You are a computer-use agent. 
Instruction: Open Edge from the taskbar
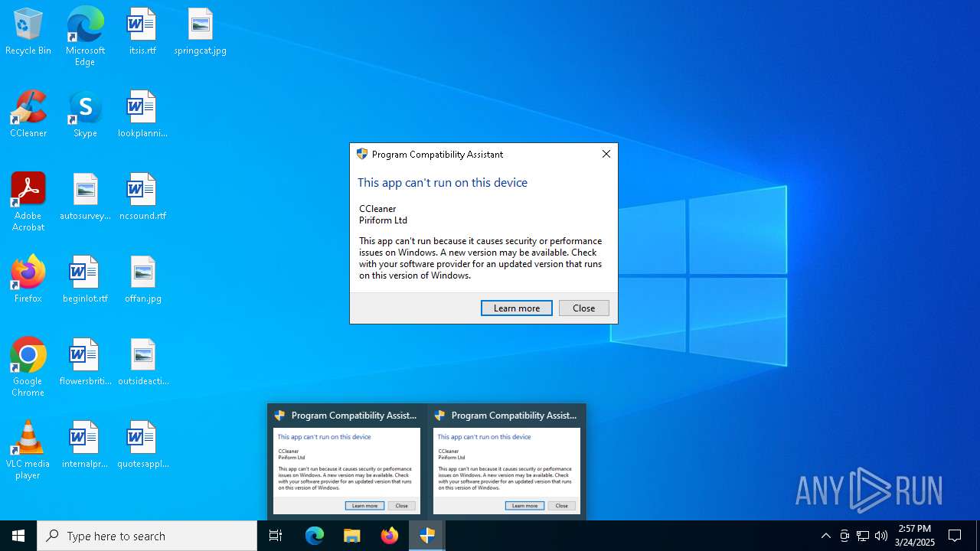click(x=315, y=536)
